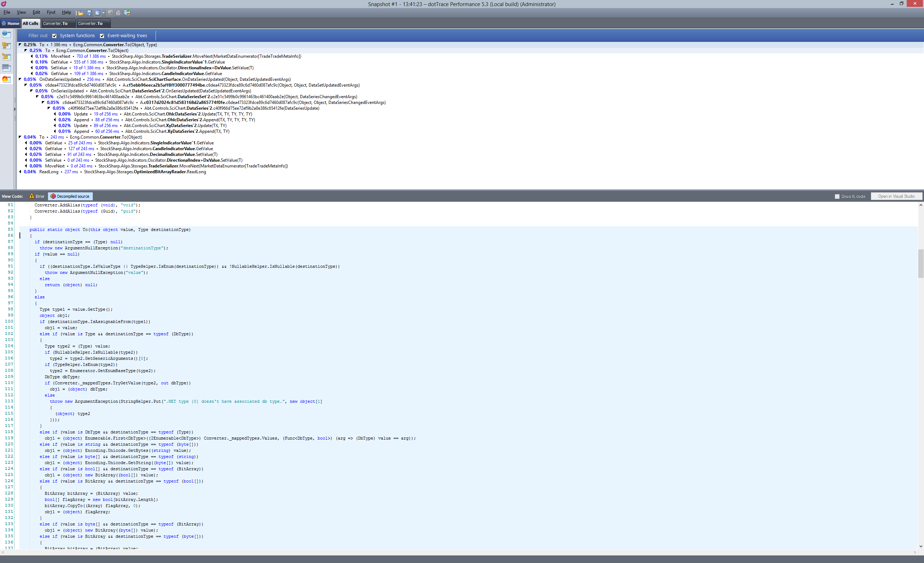Click the Compare Snapshots arrows icon
The image size is (924, 563).
(x=127, y=13)
